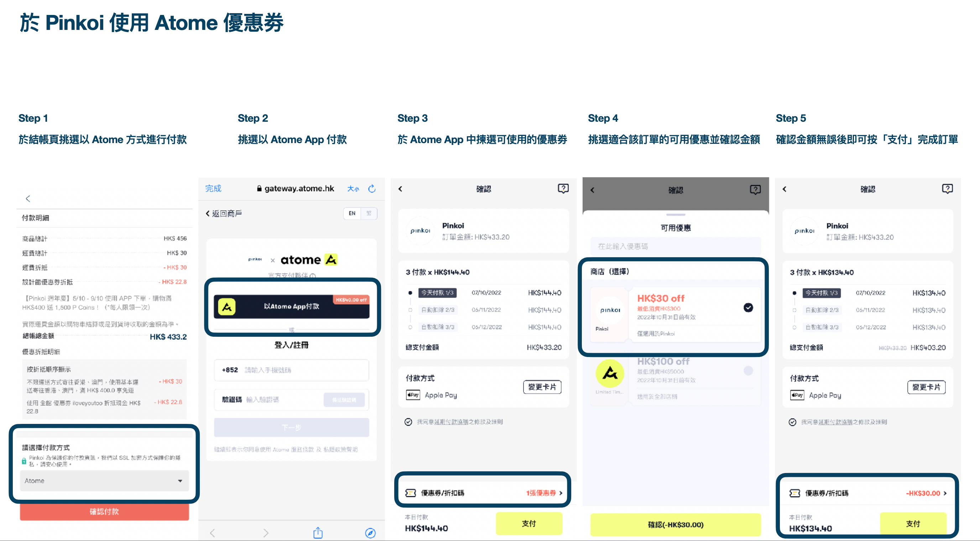The width and height of the screenshot is (980, 541).
Task: Switch language to 繁
Action: [369, 213]
